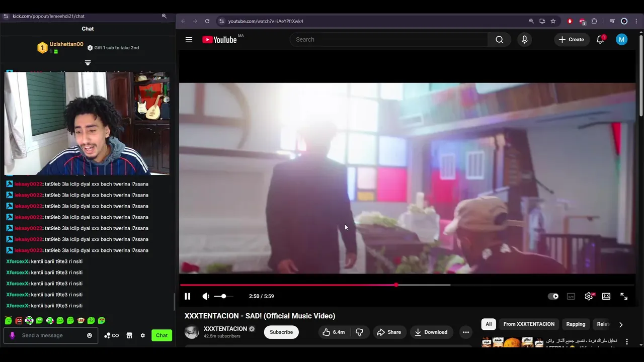This screenshot has height=362, width=644.
Task: Click the YouTube search magnifier button
Action: pyautogui.click(x=499, y=40)
